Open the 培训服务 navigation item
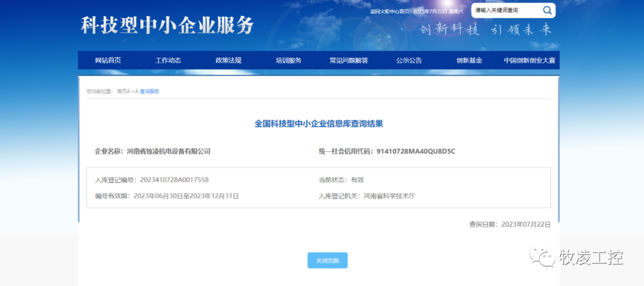This screenshot has width=644, height=286. 289,60
